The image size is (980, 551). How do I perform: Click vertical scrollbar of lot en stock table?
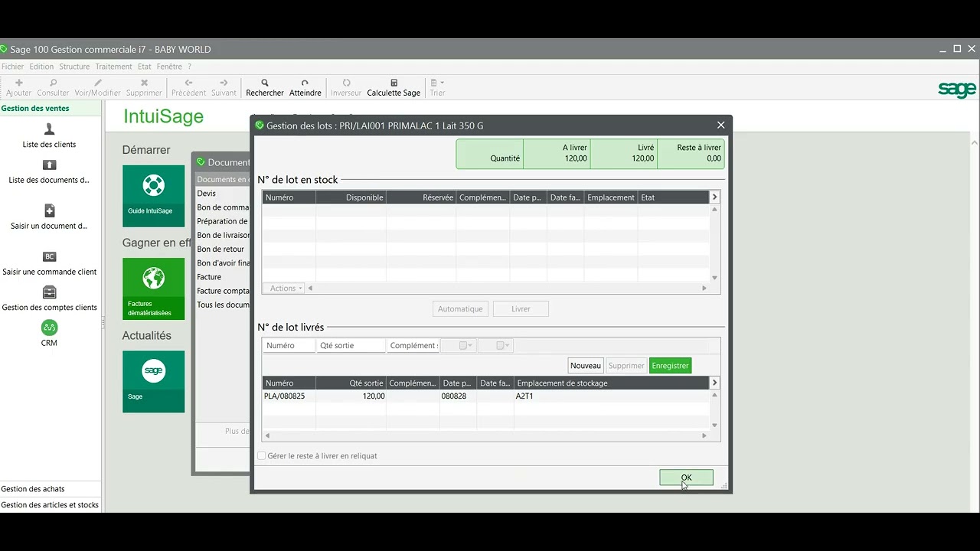pyautogui.click(x=715, y=243)
